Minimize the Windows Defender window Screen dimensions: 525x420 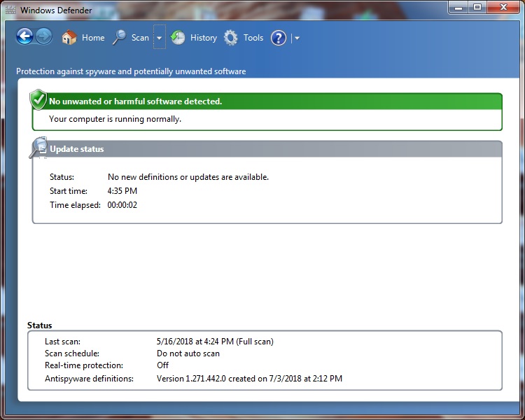(x=459, y=7)
